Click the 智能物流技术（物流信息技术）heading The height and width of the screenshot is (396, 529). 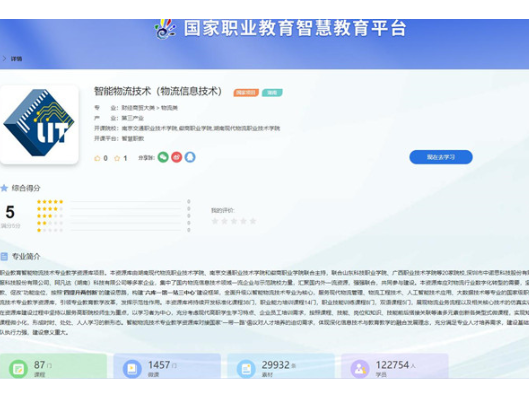click(158, 91)
